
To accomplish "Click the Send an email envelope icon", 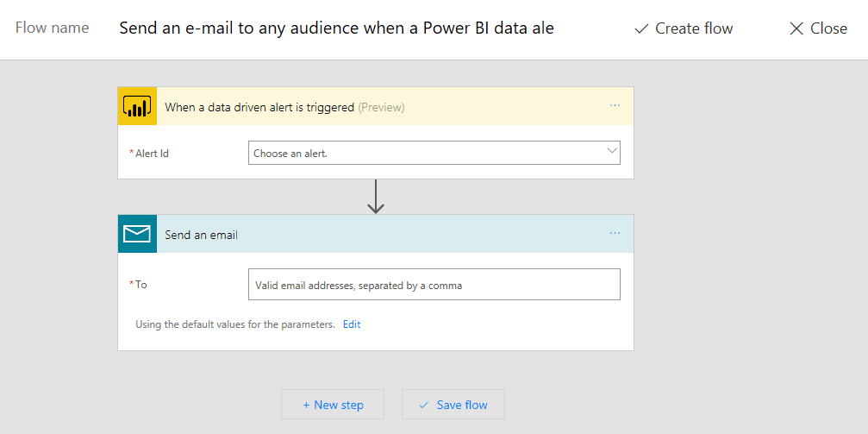I will (x=137, y=234).
